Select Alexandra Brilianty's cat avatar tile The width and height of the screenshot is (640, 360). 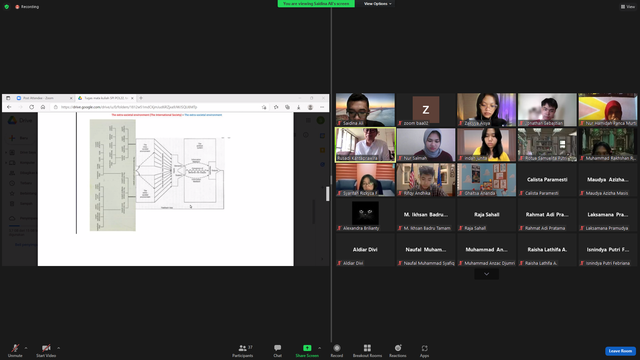tap(365, 215)
